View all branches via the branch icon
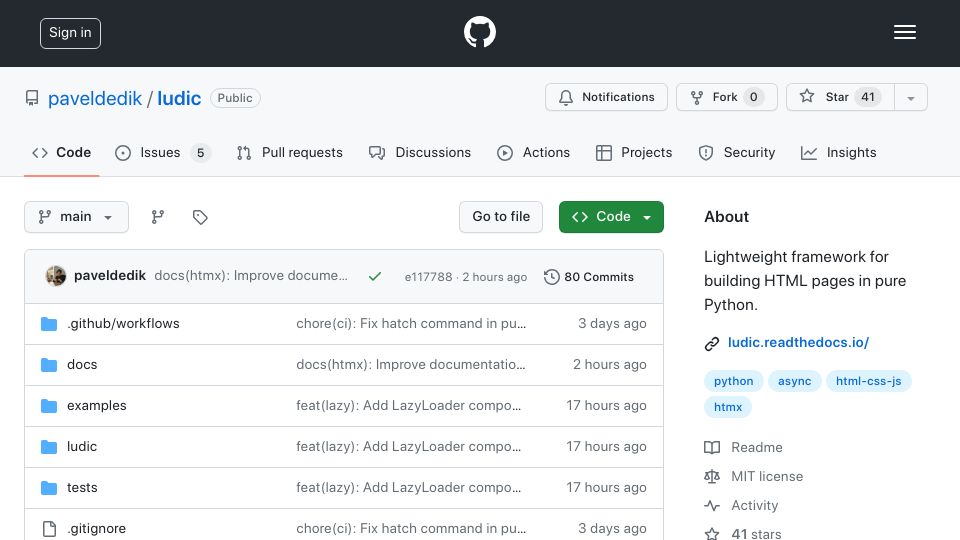 158,217
